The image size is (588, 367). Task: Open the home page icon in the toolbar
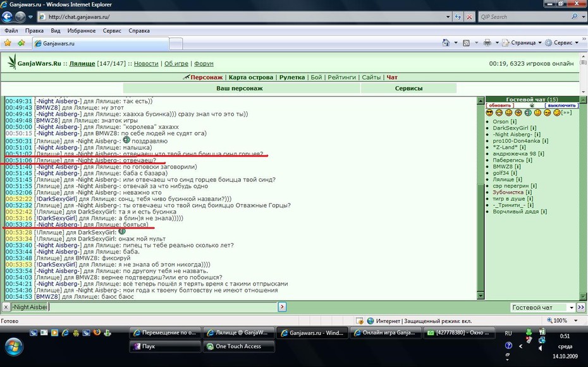pyautogui.click(x=446, y=43)
